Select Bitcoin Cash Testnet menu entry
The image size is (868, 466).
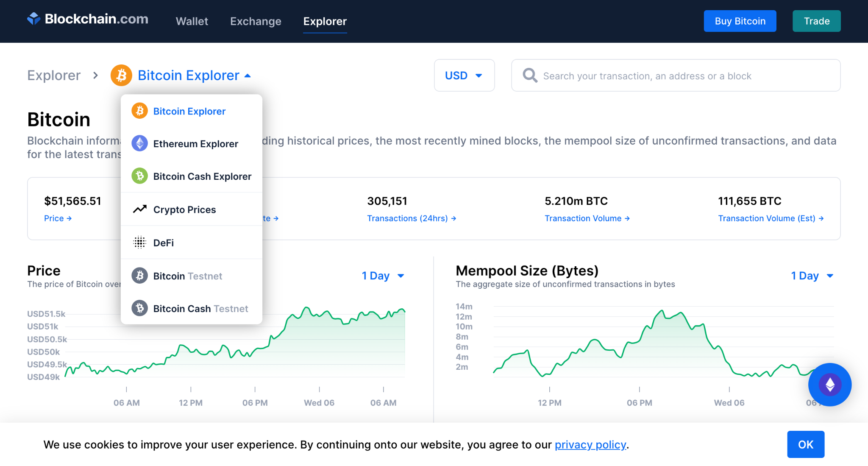click(200, 309)
